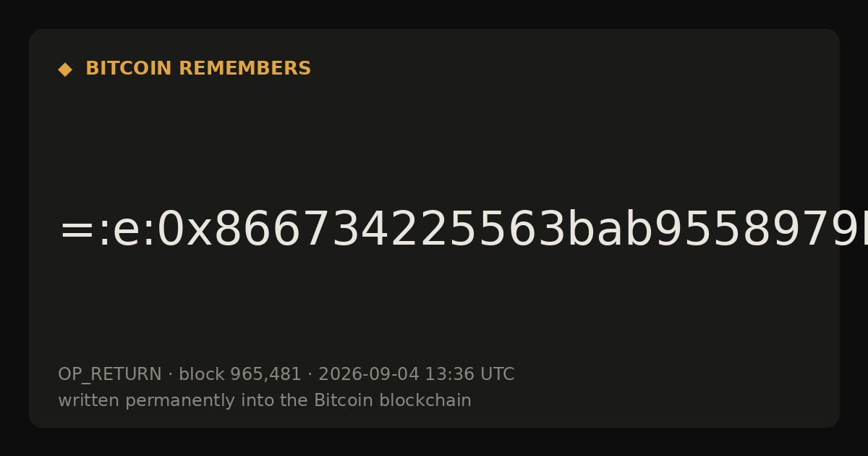Open block 965,481 reference

click(x=239, y=374)
